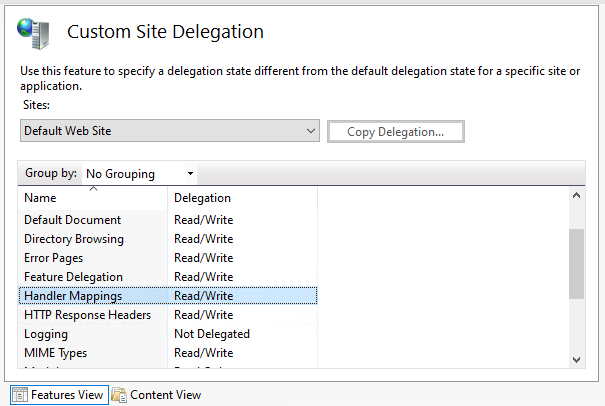Sort list by Delegation column header
Viewport: 605px width, 406px height.
tap(240, 198)
